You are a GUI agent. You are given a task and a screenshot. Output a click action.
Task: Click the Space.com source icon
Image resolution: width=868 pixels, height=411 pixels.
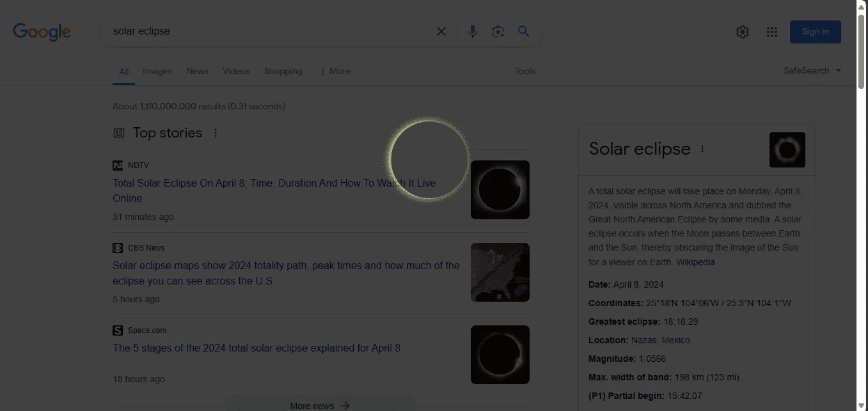(118, 330)
